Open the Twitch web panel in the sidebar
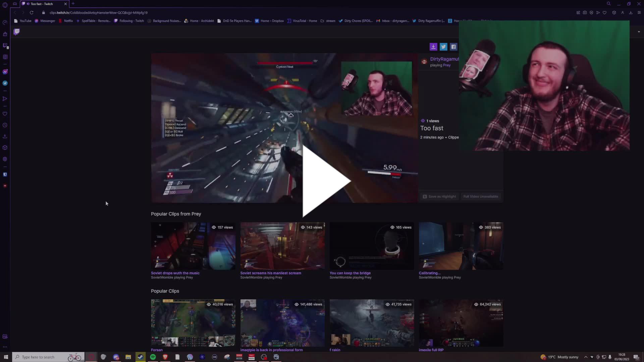644x362 pixels. [x=5, y=45]
